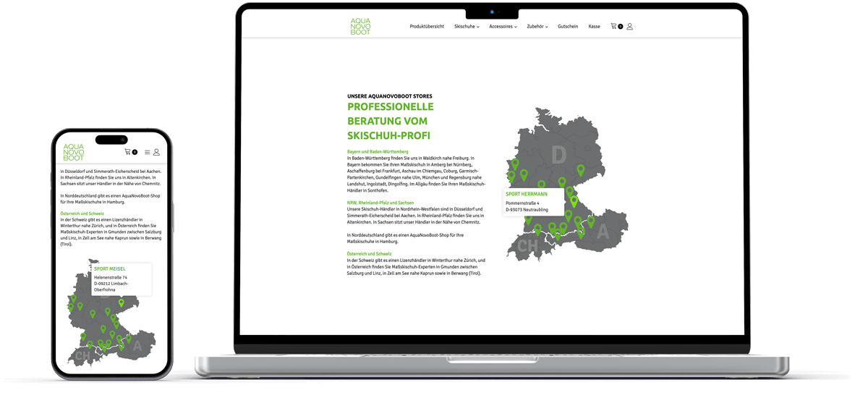Screen dimensions: 868x398
Task: Tap the AquaNovoBoot logo on the phone
Action: pos(73,152)
